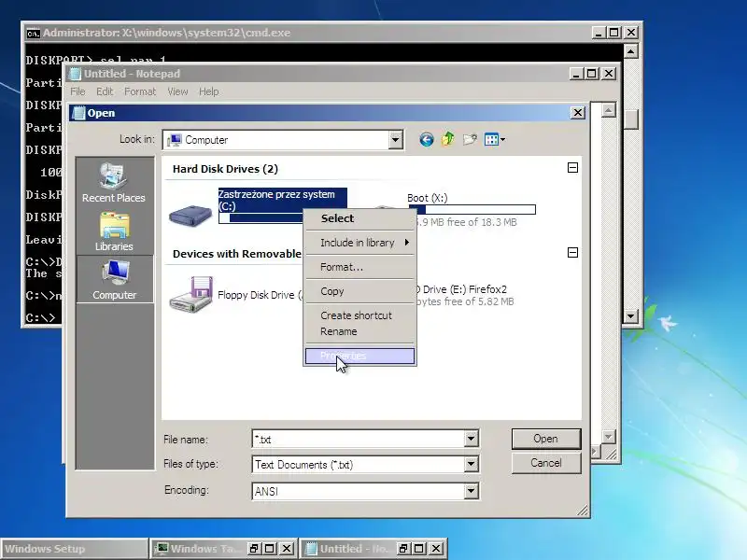Screen dimensions: 747x560
Task: Minimize the cmd.exe window
Action: [599, 33]
